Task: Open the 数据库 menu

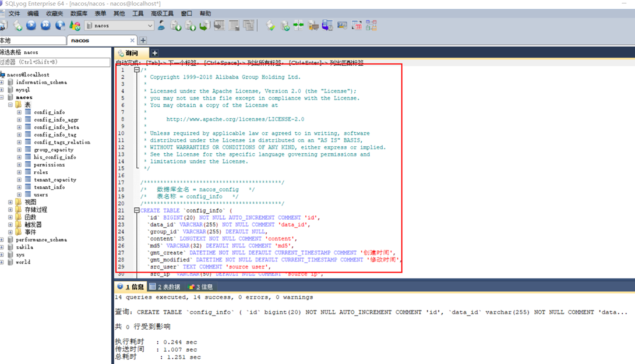Action: coord(79,13)
